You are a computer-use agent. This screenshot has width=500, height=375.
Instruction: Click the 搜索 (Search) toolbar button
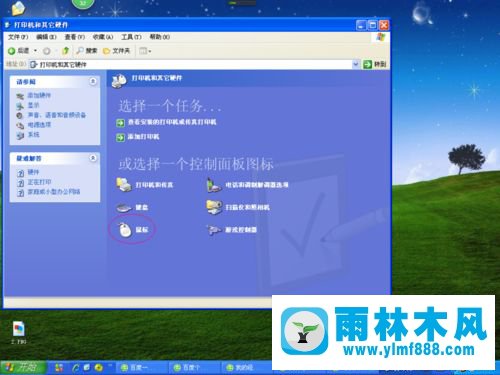pos(87,51)
